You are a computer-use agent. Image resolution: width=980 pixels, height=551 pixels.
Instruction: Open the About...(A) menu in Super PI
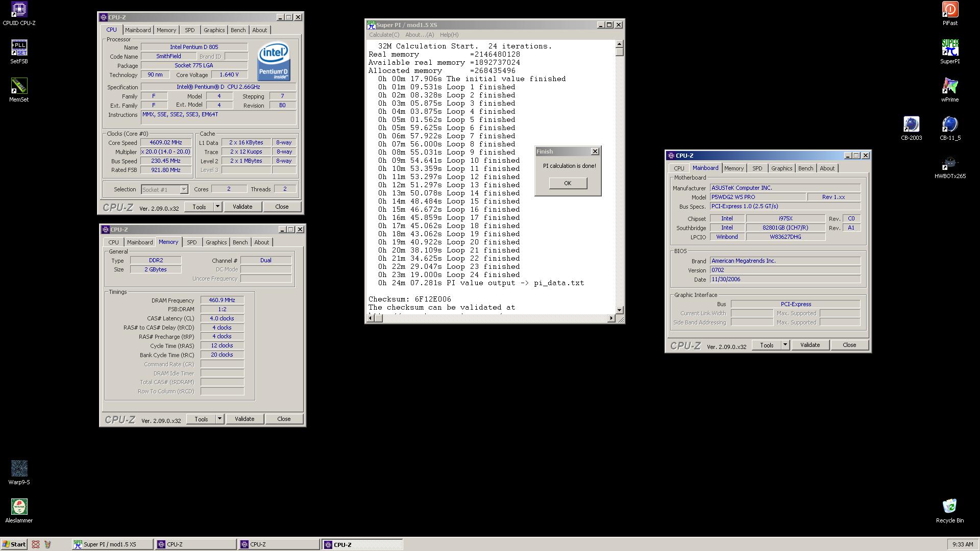tap(420, 35)
